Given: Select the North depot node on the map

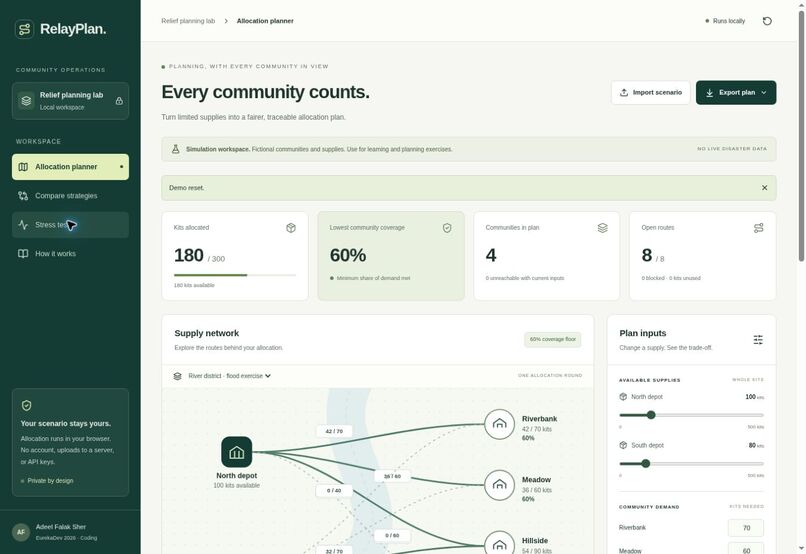Looking at the screenshot, I should pos(236,452).
